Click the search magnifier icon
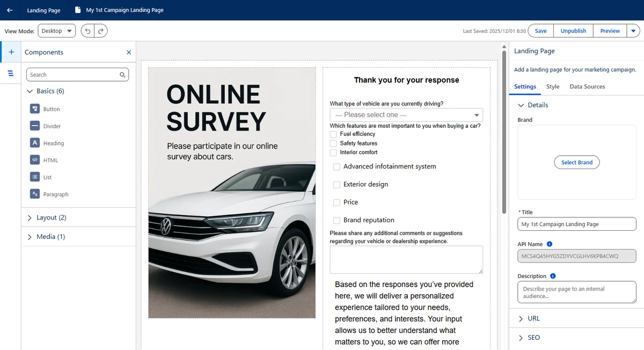The image size is (644, 350). 122,75
